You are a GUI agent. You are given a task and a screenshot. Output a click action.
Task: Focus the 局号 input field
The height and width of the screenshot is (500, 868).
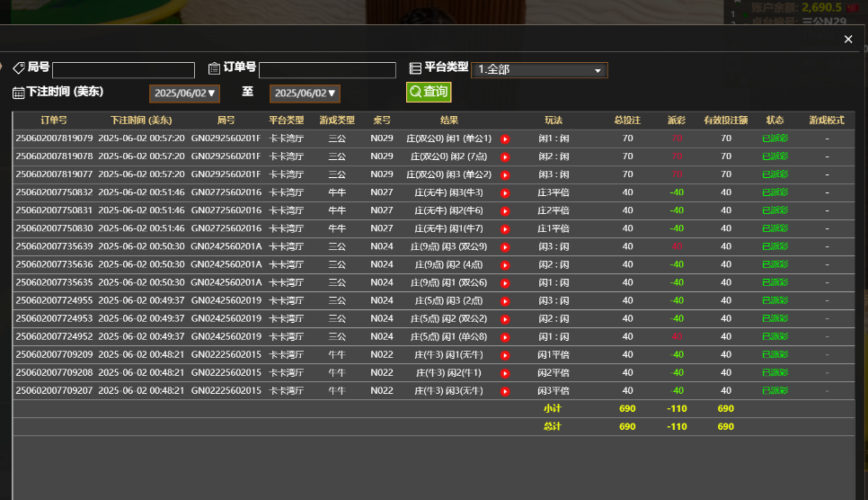tap(123, 70)
